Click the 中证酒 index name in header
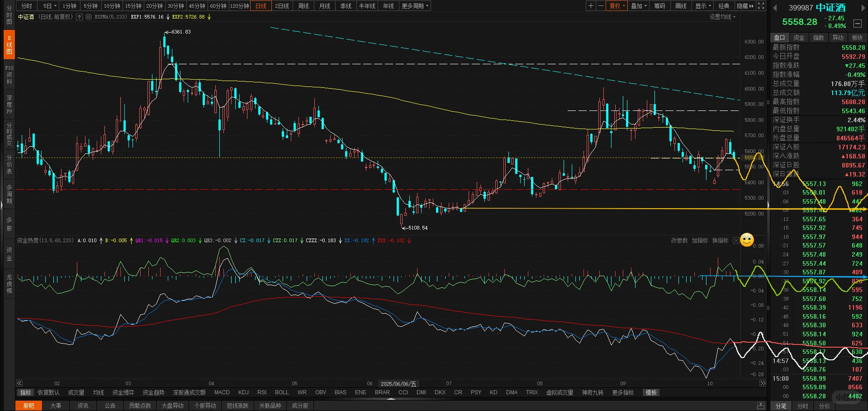 [x=831, y=8]
